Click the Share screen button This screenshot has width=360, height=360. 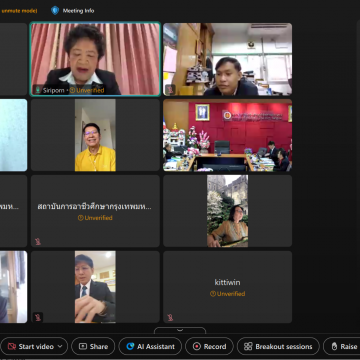pos(93,346)
